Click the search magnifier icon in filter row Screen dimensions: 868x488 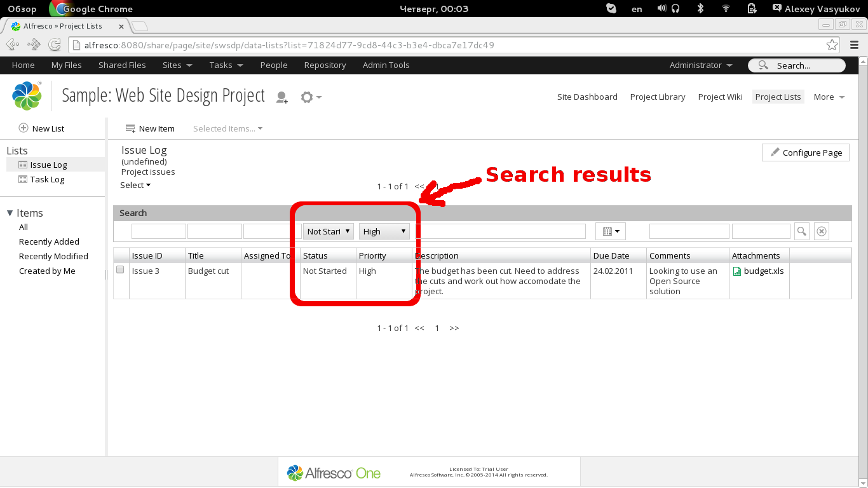point(802,231)
